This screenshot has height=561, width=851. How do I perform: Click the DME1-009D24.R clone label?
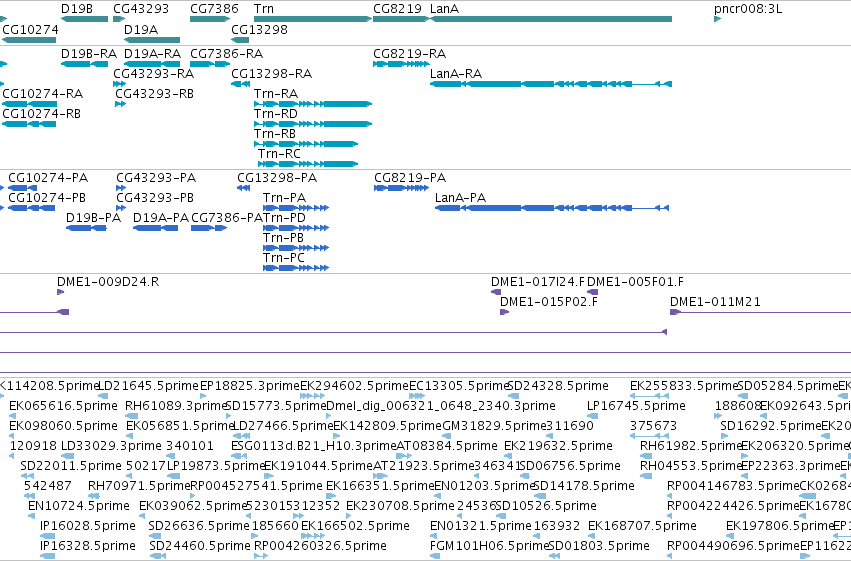click(108, 282)
